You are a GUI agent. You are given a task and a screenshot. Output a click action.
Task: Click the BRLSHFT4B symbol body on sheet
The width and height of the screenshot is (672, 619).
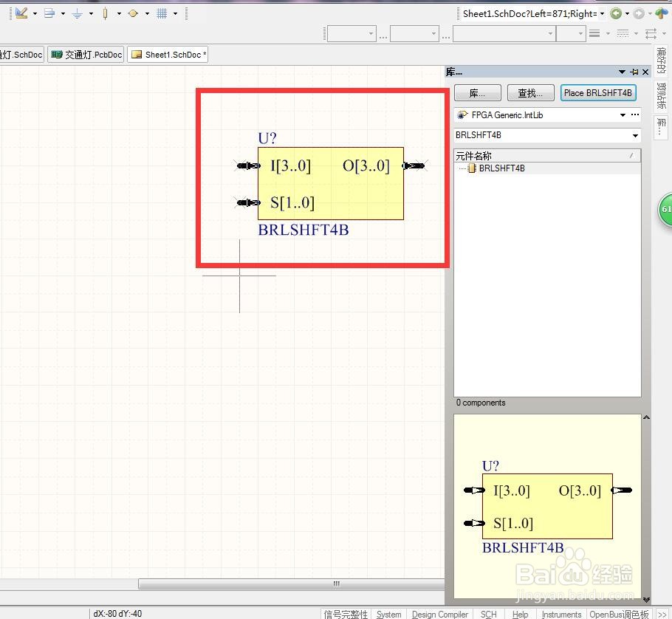[330, 183]
